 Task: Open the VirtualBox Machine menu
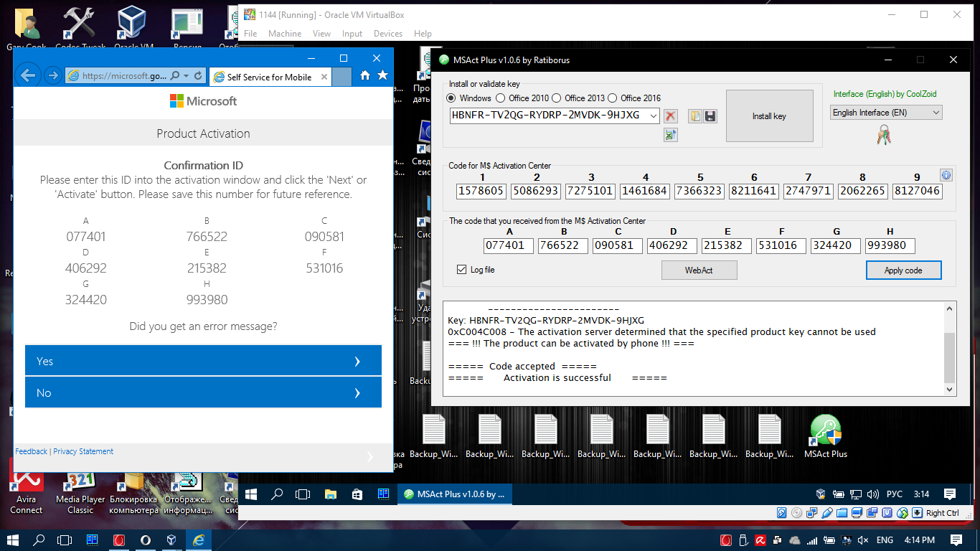point(285,34)
